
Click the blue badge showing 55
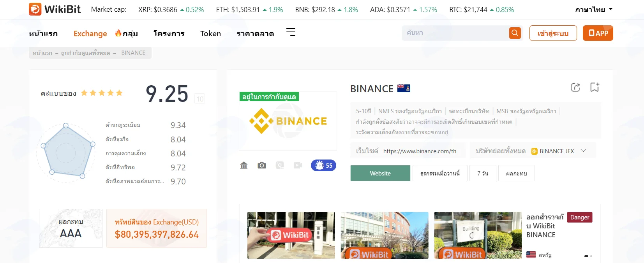tap(323, 165)
